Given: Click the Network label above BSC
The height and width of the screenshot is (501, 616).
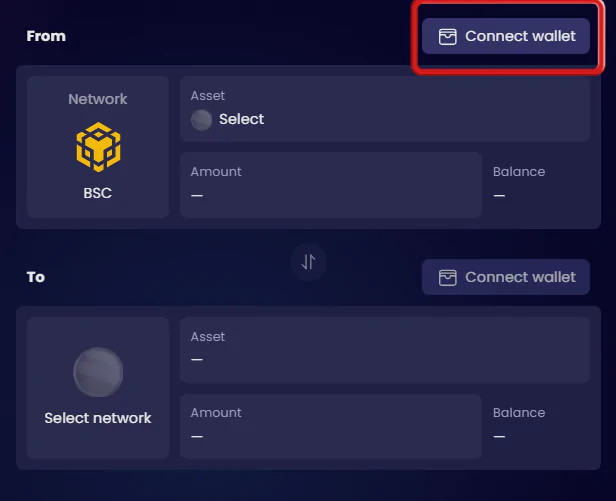Looking at the screenshot, I should 98,99.
